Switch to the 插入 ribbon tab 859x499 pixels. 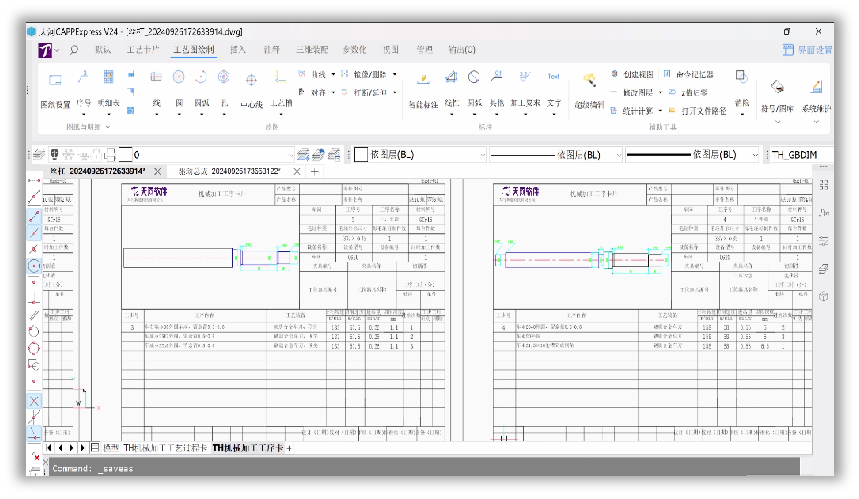click(238, 50)
